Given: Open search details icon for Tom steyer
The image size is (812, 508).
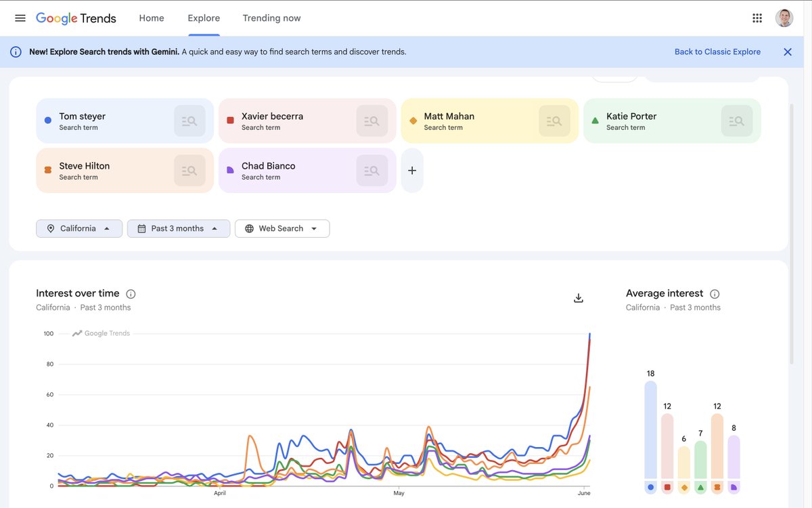Looking at the screenshot, I should tap(189, 121).
